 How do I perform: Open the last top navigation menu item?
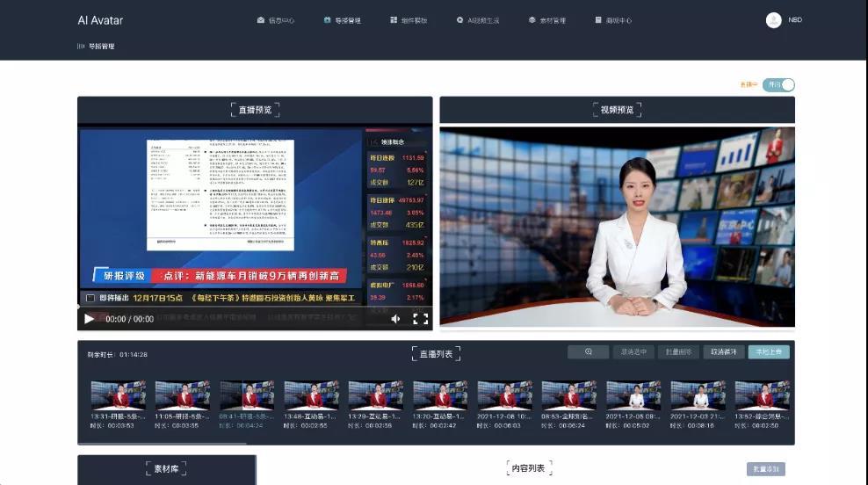click(x=613, y=20)
